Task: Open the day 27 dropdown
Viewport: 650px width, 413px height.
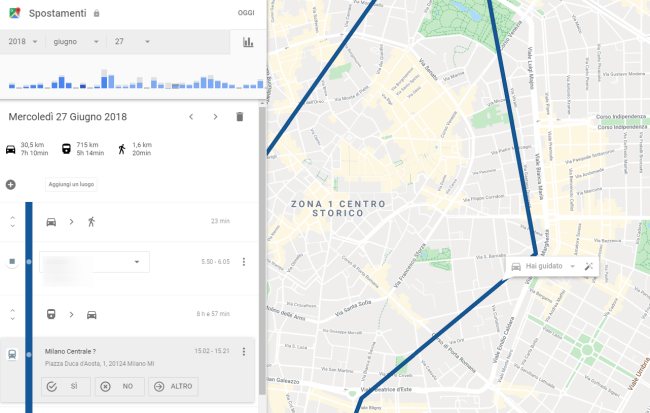Action: [x=132, y=41]
